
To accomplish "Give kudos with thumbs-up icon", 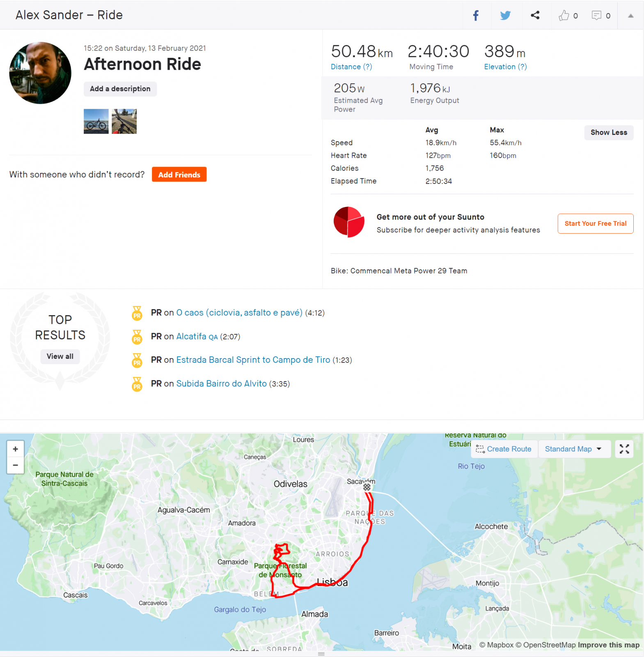I will [x=564, y=16].
